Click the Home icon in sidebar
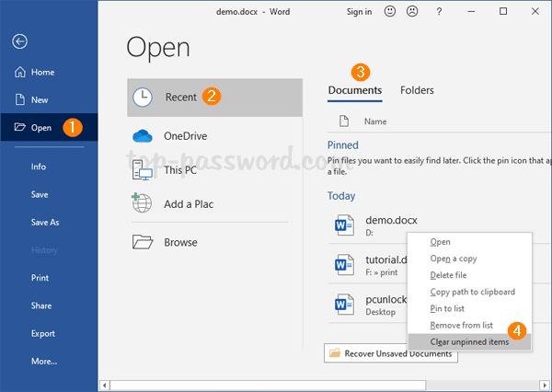This screenshot has width=552, height=392. click(x=19, y=72)
